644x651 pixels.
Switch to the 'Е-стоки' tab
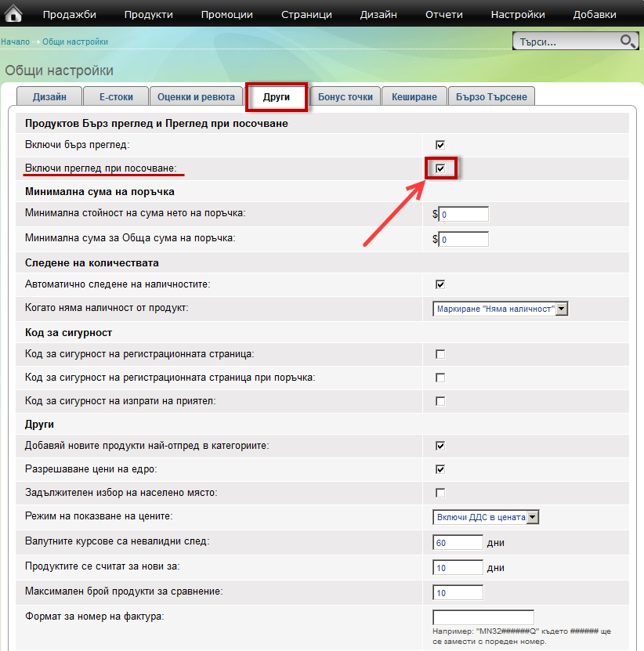coord(116,96)
